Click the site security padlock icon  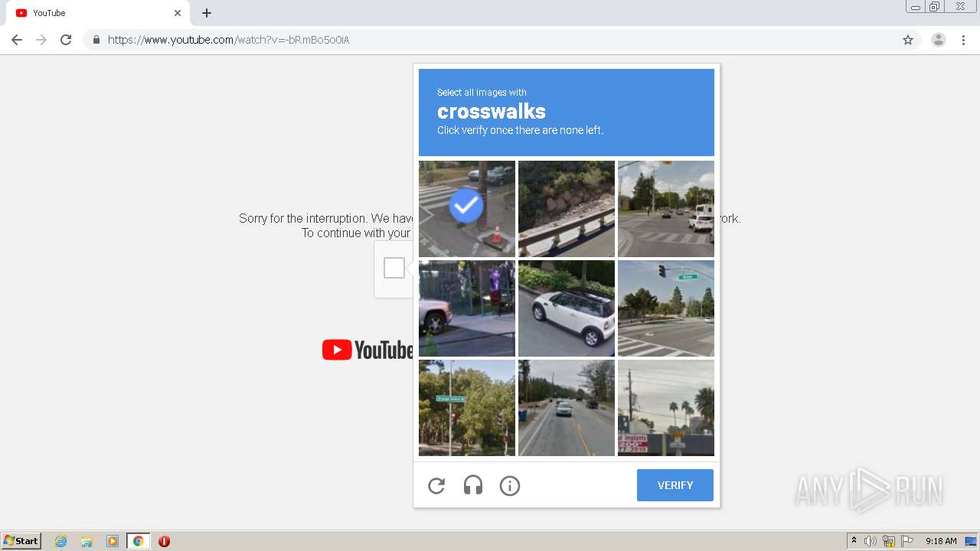(96, 40)
